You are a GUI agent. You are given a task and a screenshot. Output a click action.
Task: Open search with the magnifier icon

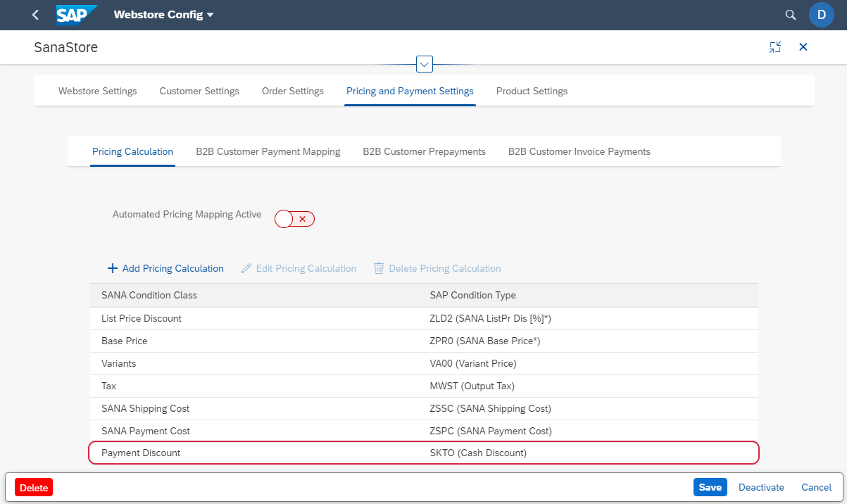click(791, 15)
